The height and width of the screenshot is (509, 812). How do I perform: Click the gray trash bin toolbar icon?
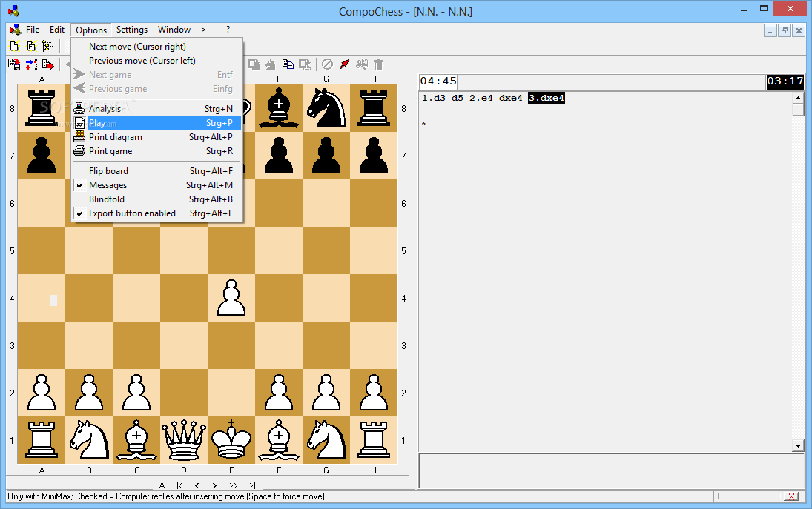(x=378, y=64)
